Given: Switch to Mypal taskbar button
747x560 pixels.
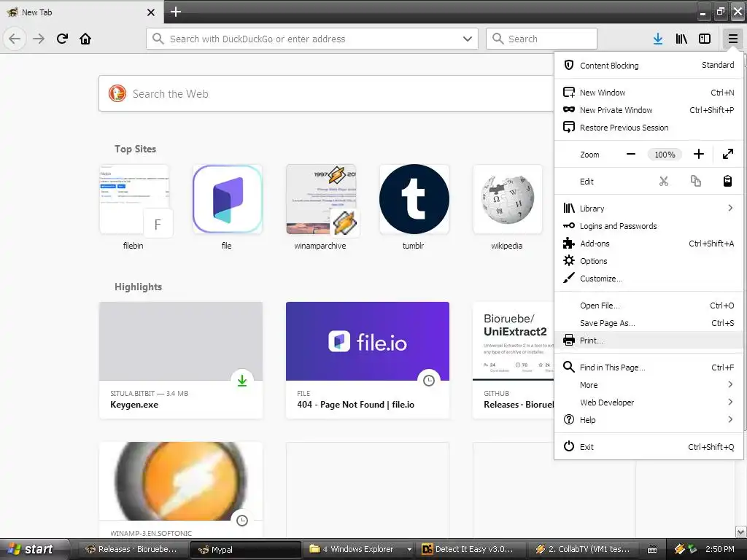Looking at the screenshot, I should coord(246,549).
